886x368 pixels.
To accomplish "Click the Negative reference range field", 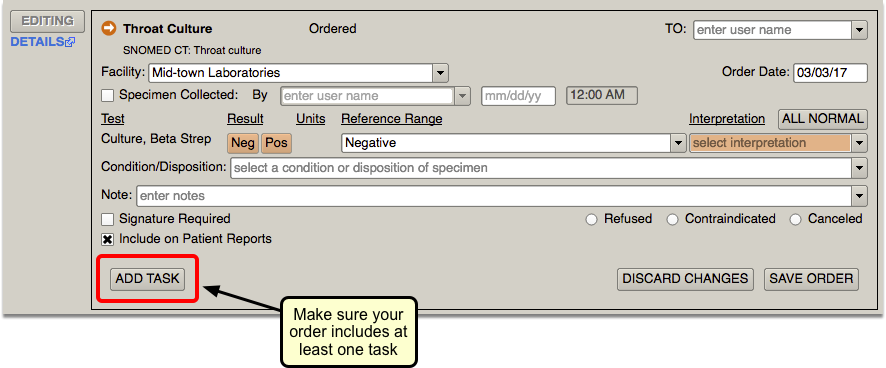I will click(506, 143).
